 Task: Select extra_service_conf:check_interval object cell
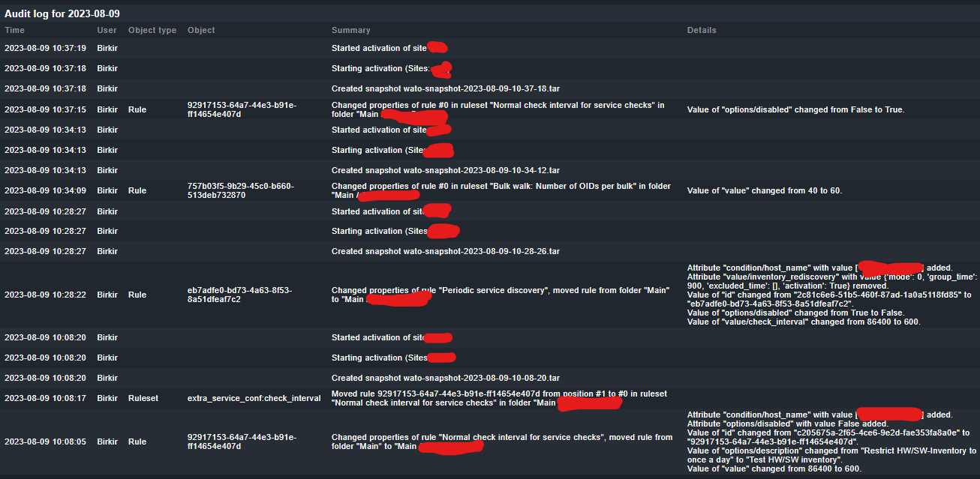[254, 398]
